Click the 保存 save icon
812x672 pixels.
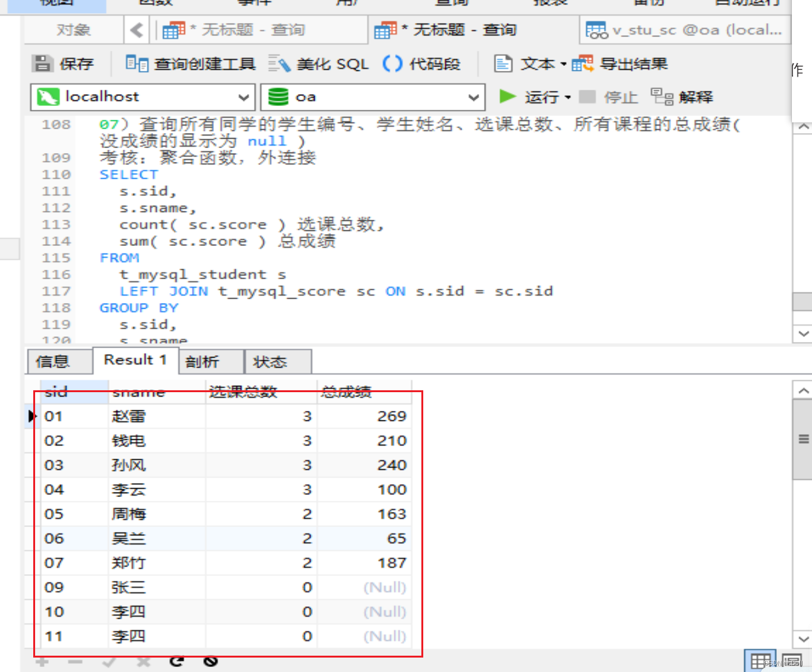43,63
